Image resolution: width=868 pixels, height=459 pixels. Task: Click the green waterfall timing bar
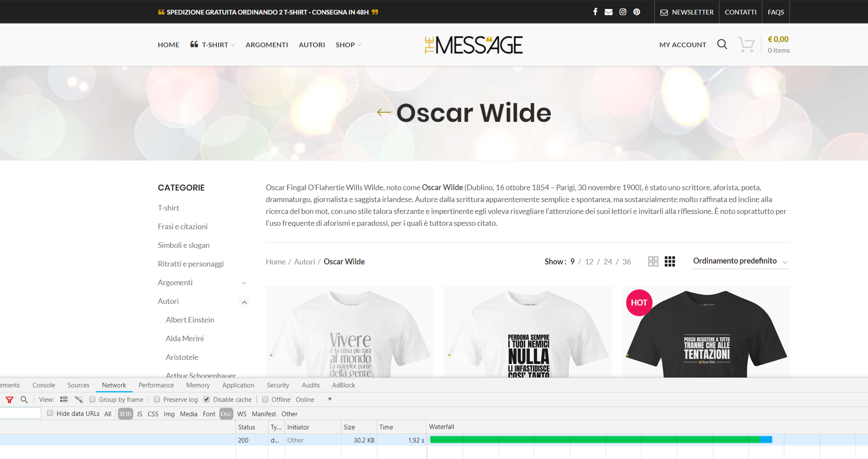594,440
